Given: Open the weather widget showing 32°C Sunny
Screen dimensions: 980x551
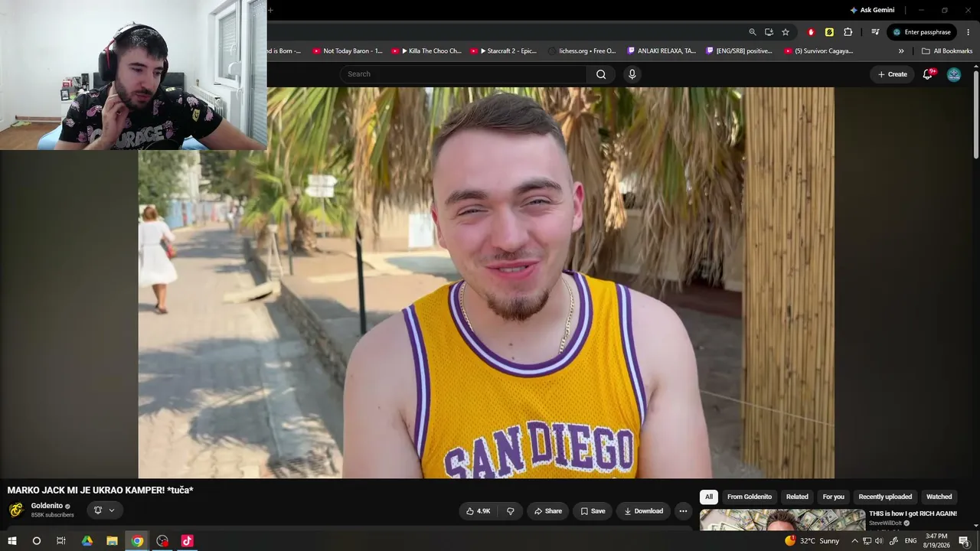Looking at the screenshot, I should point(812,541).
